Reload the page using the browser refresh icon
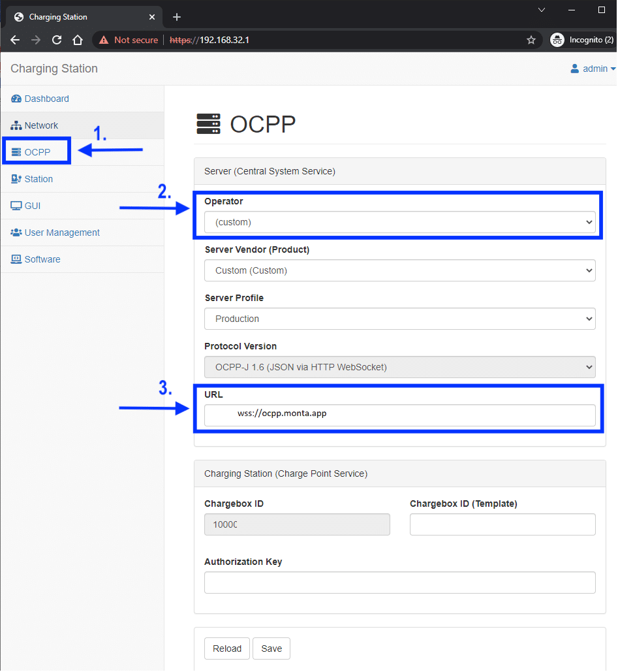618x672 pixels. coord(57,40)
